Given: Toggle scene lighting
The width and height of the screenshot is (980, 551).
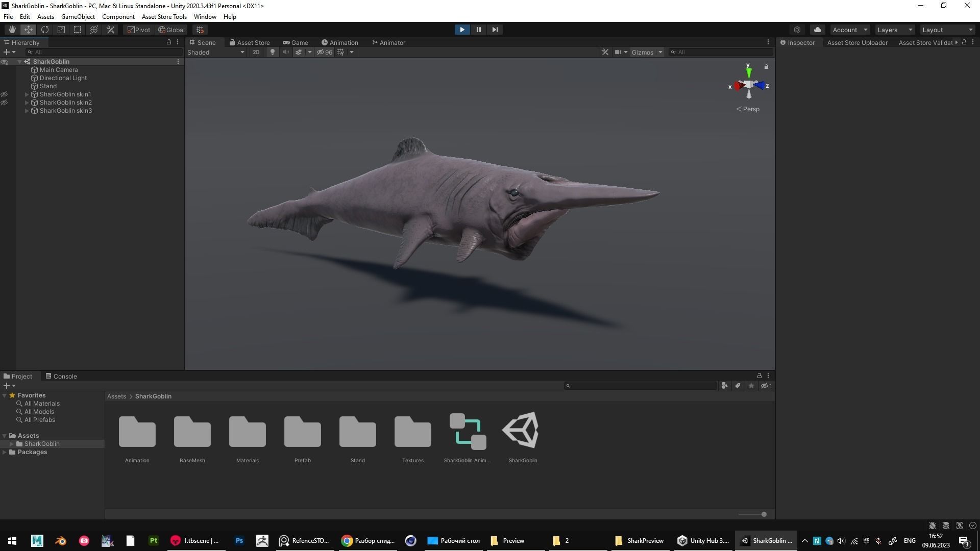Looking at the screenshot, I should [273, 52].
